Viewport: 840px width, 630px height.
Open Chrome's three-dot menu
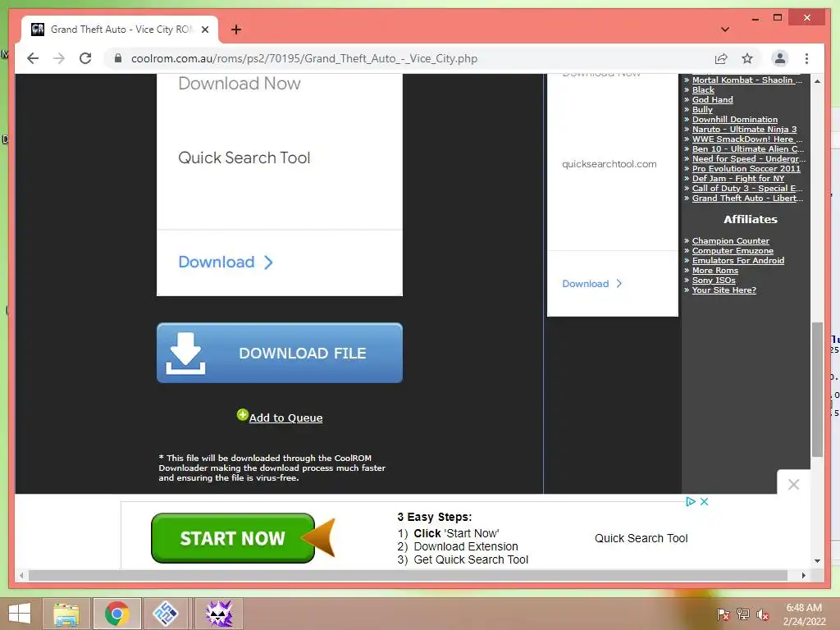pos(807,58)
